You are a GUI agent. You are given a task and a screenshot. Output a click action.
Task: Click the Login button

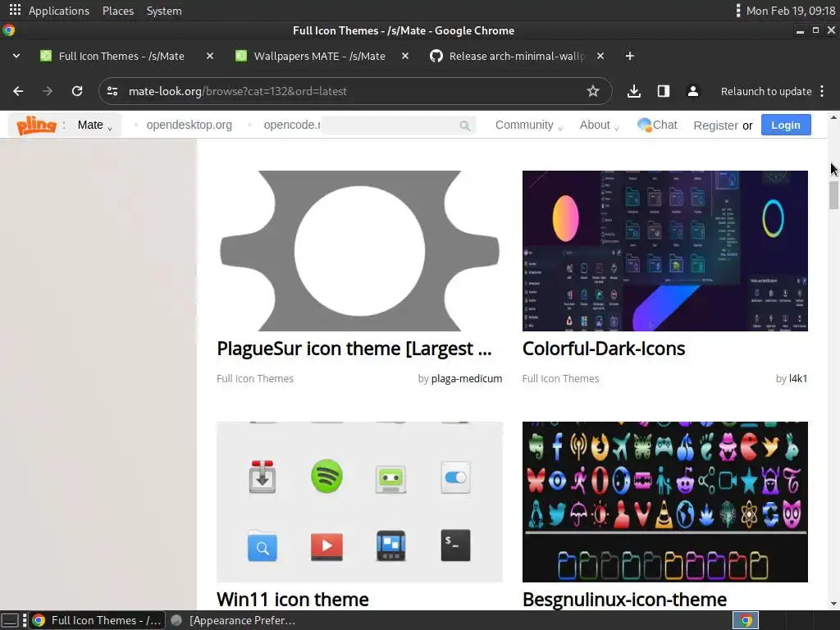tap(786, 125)
